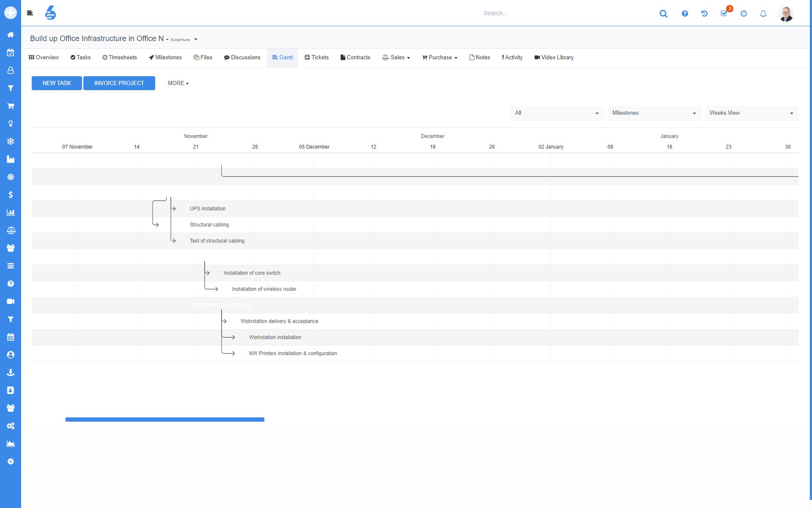
Task: Click the history/recent activity icon
Action: click(705, 13)
